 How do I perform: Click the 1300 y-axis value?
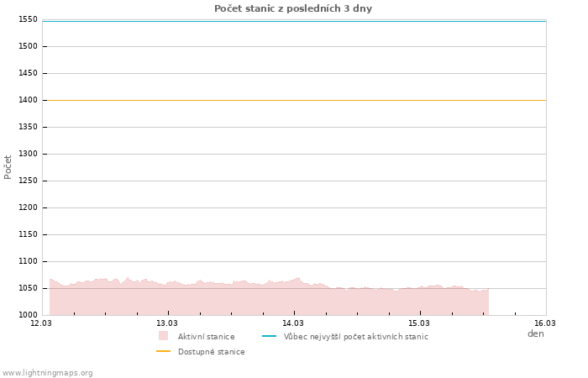coord(28,154)
